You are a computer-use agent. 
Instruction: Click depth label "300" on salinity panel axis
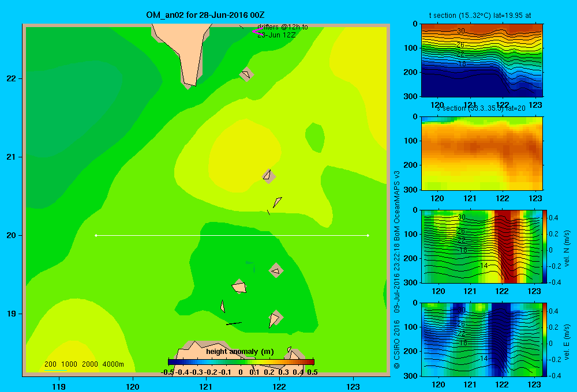tap(410, 190)
